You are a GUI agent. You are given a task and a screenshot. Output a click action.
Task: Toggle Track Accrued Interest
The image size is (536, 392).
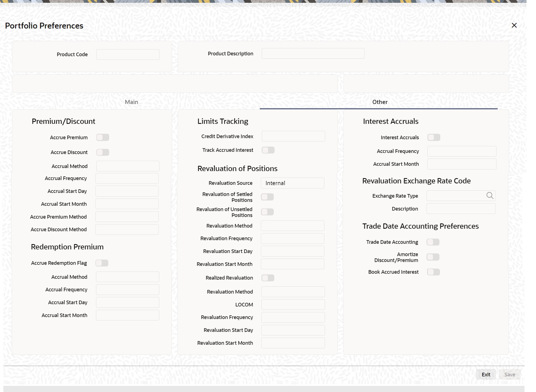click(268, 150)
